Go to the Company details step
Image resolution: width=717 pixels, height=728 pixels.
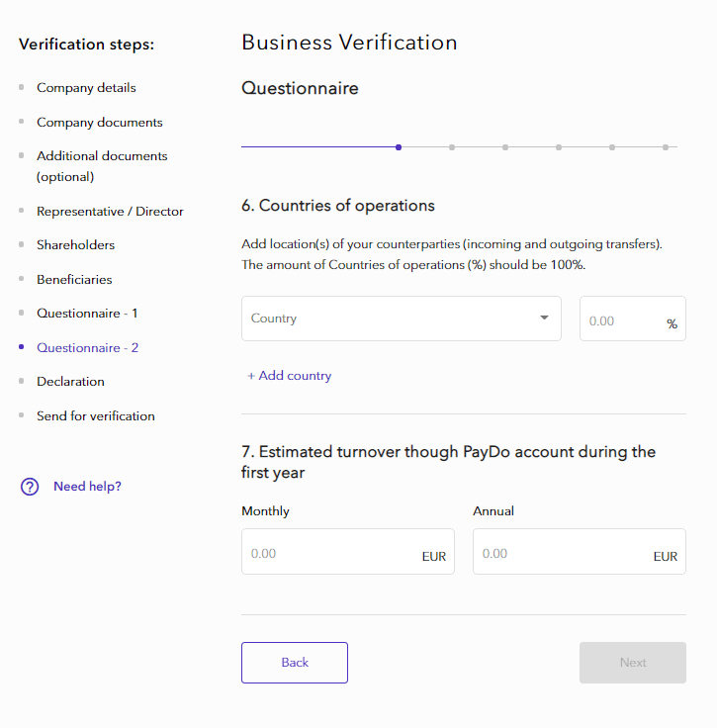[86, 88]
